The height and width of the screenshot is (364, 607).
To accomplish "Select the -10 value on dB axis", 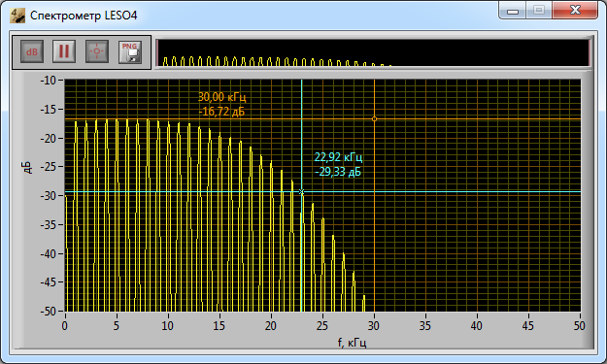I will tap(49, 81).
